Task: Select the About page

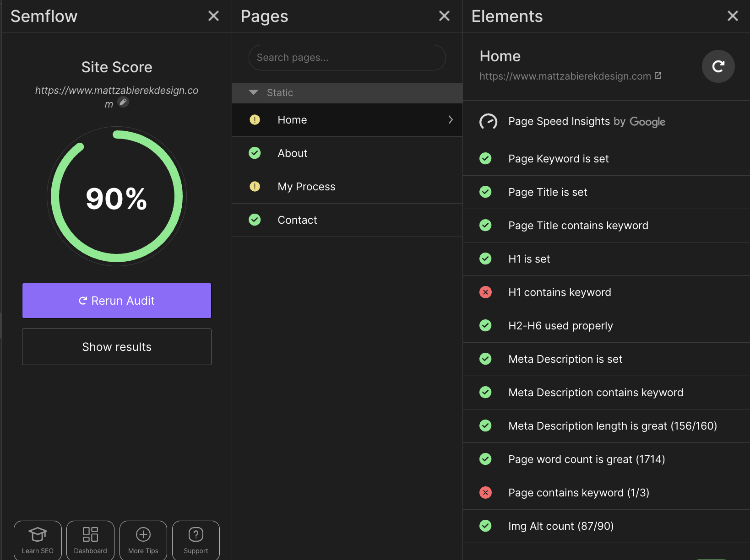Action: click(x=347, y=153)
